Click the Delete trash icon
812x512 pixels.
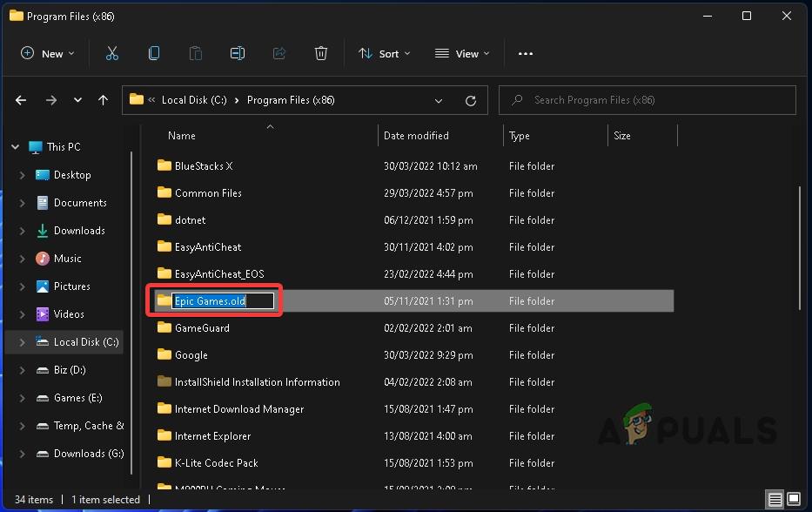pyautogui.click(x=321, y=53)
